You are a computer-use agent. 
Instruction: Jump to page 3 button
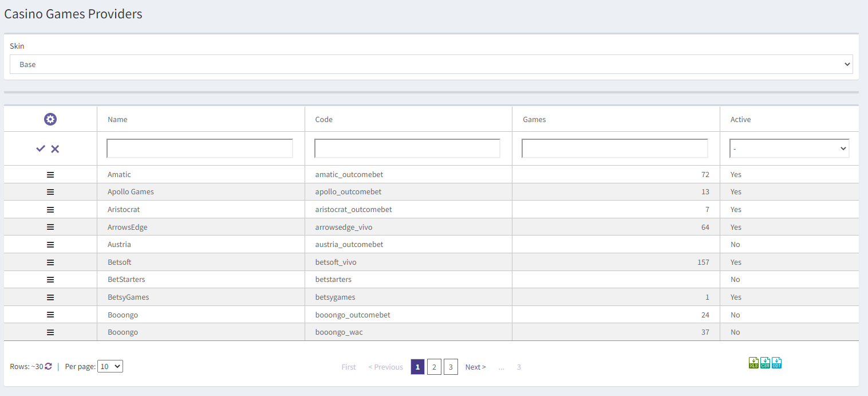(451, 367)
